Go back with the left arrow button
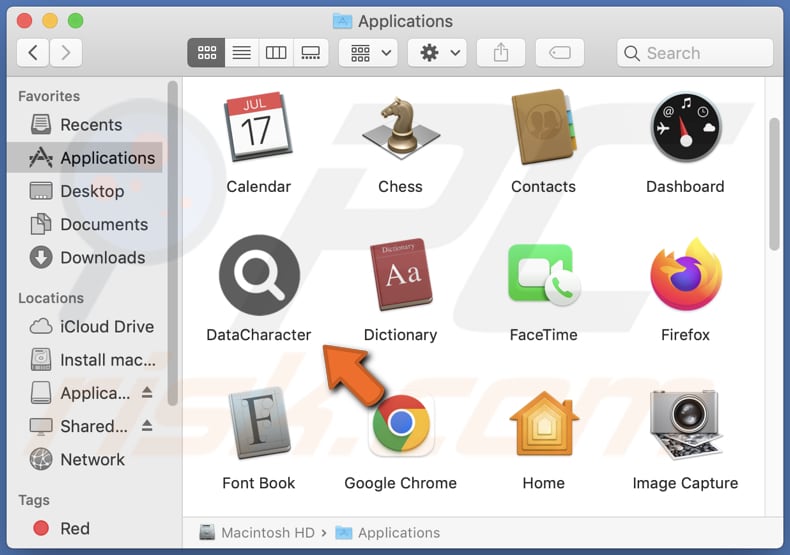 click(x=33, y=52)
